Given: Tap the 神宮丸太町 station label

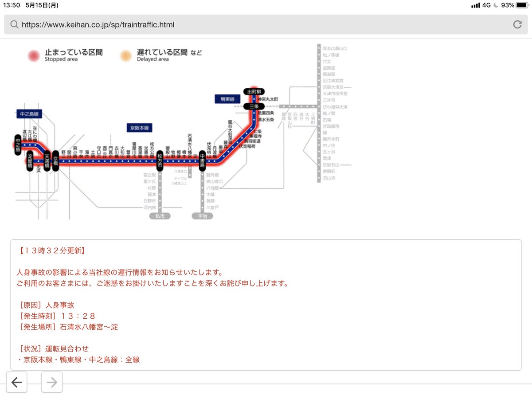Looking at the screenshot, I should click(268, 99).
